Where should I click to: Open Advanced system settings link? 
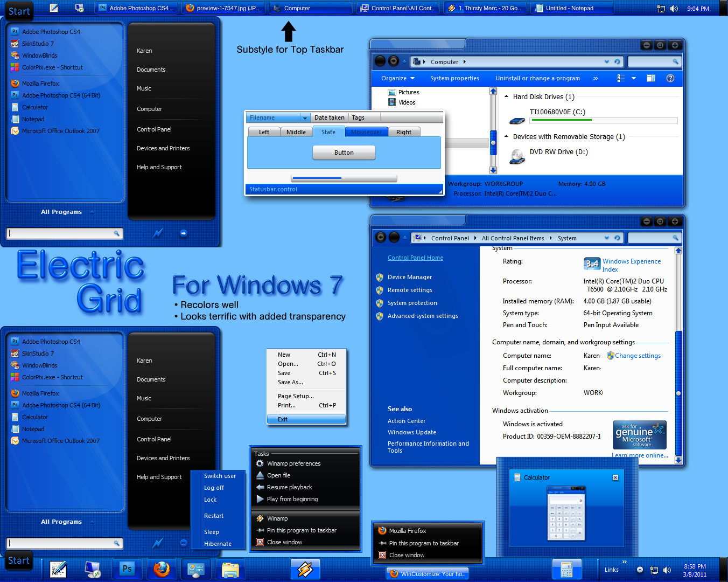coord(423,316)
